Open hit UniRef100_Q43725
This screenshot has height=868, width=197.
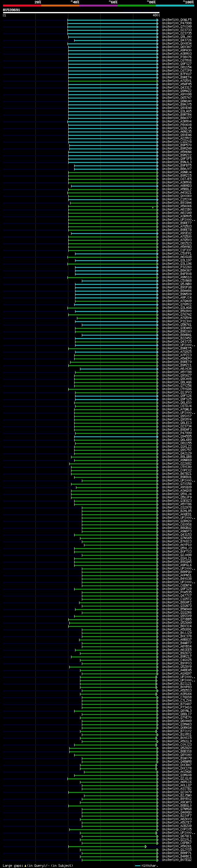176,341
